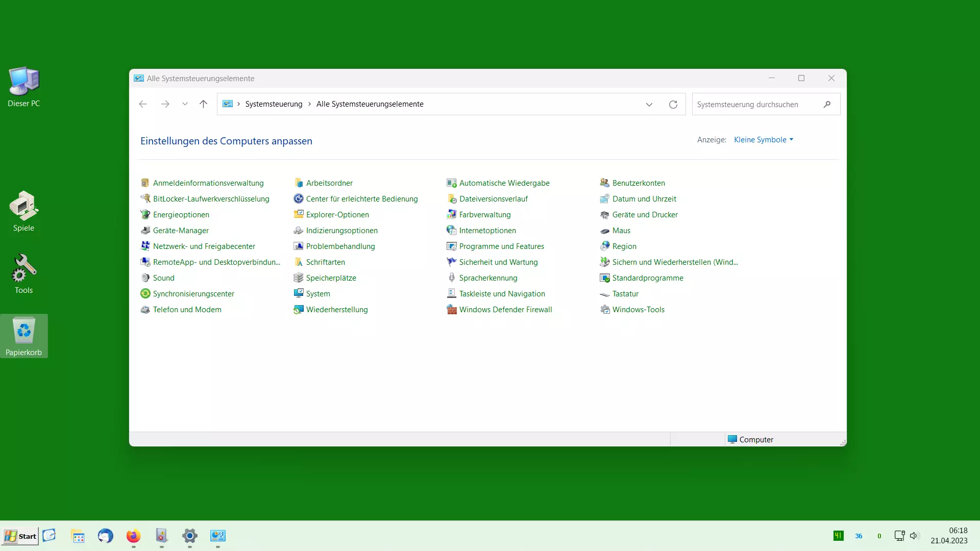Click the magnifier search icon
980x551 pixels.
(827, 104)
